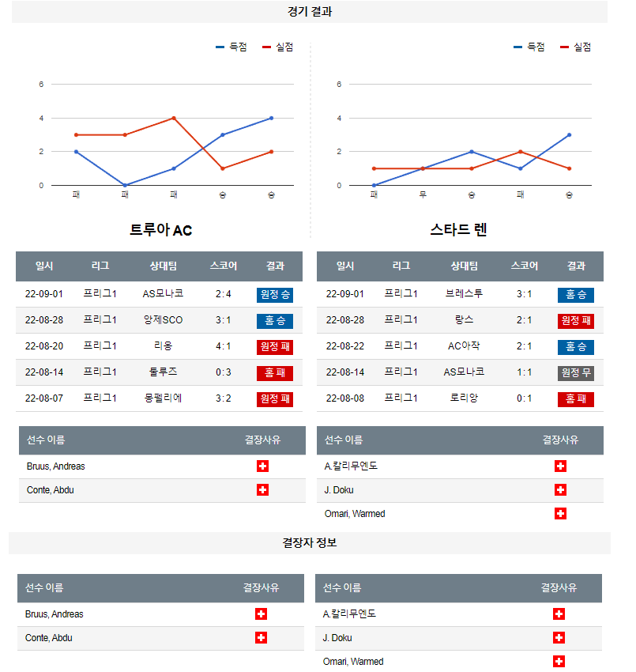
Task: Click the 4:1 score cell
Action: point(223,345)
